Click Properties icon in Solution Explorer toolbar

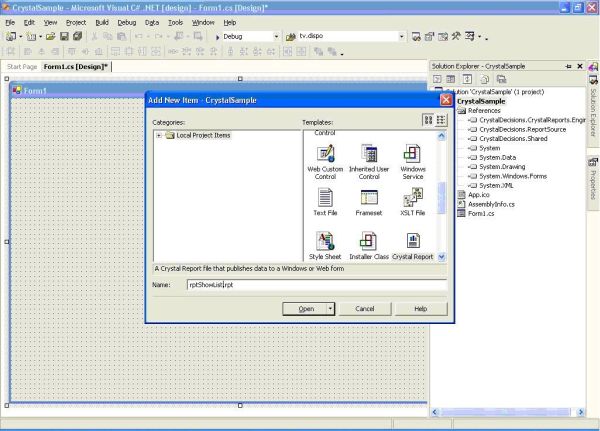501,79
